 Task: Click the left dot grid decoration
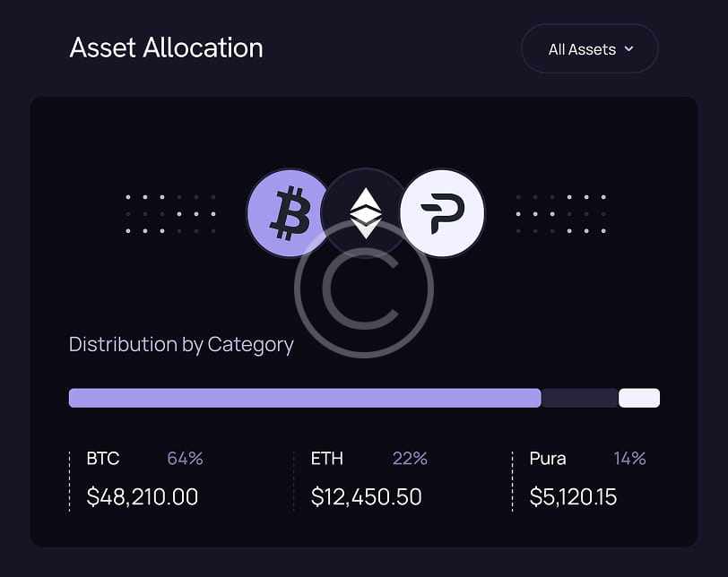coord(170,214)
